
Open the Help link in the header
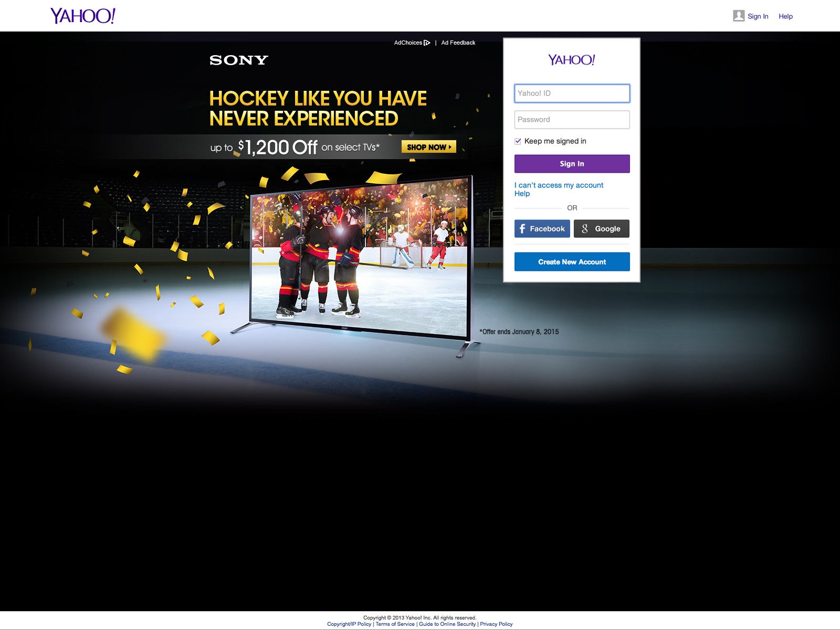[785, 16]
